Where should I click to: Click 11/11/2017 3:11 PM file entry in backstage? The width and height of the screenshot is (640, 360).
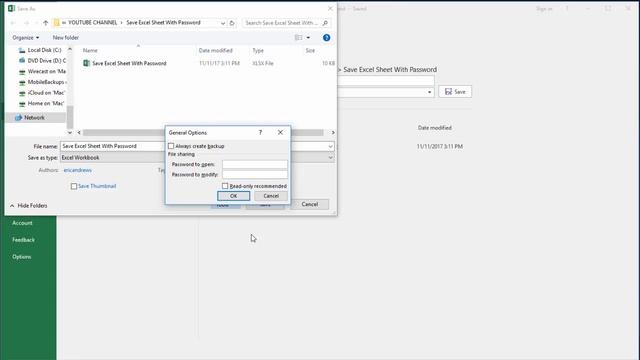440,146
